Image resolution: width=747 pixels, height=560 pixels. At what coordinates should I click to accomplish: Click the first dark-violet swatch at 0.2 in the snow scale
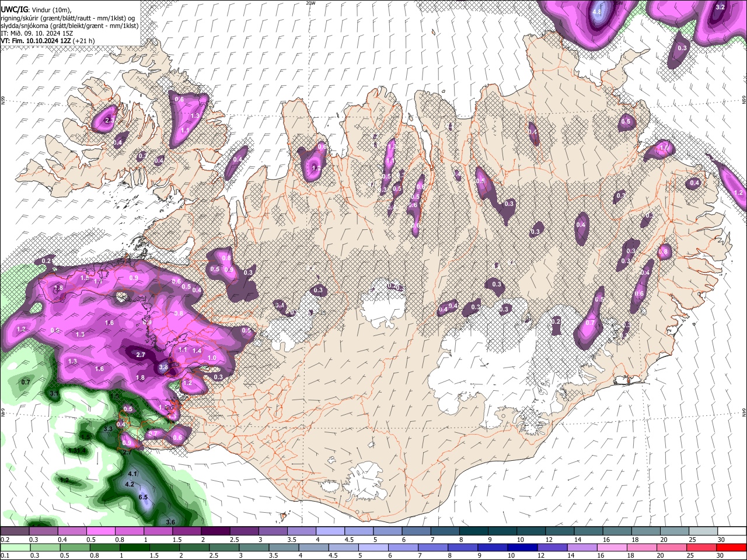click(x=14, y=531)
